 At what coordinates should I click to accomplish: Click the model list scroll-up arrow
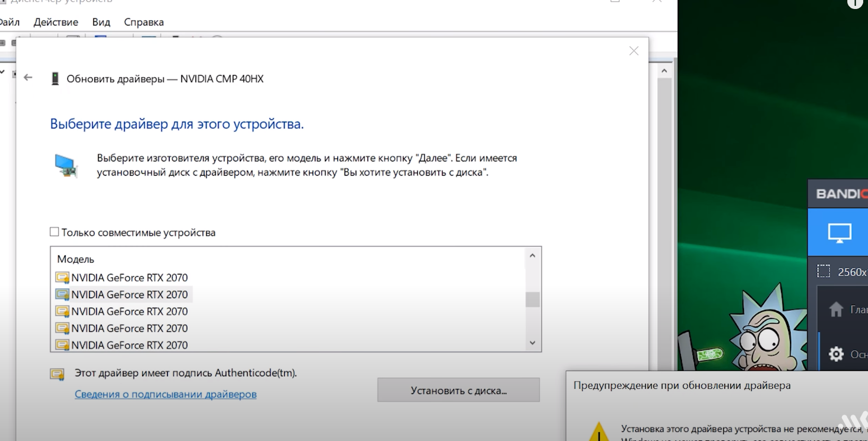click(x=532, y=256)
